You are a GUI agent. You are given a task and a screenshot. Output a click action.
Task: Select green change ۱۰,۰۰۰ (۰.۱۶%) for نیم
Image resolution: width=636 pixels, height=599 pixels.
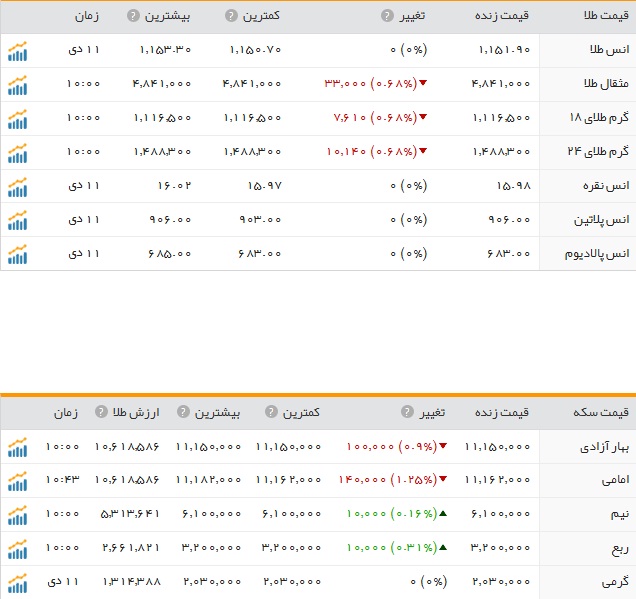(x=397, y=514)
